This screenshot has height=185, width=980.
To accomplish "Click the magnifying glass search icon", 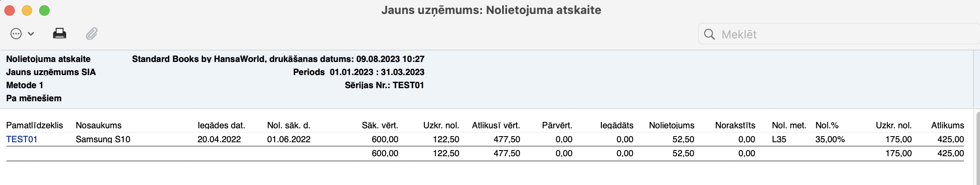I will [x=709, y=34].
